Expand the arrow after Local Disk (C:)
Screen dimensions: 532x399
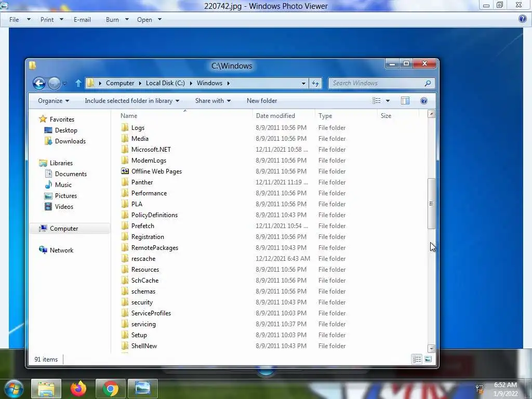point(191,83)
